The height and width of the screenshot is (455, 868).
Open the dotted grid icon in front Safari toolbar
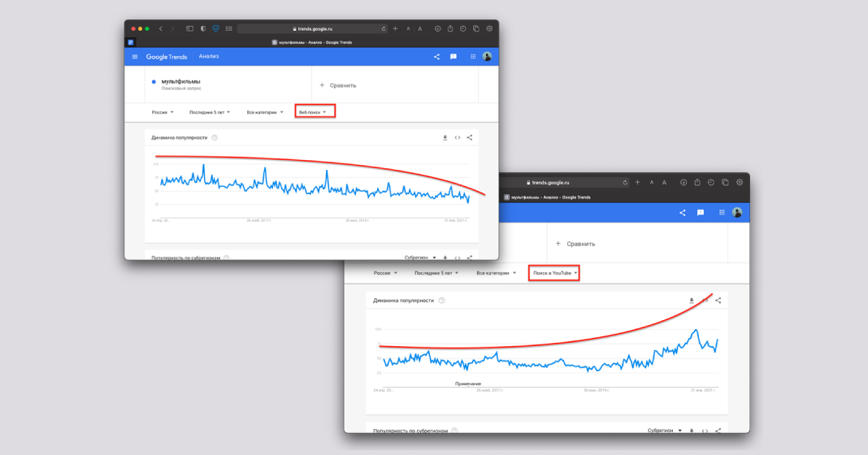(x=228, y=28)
